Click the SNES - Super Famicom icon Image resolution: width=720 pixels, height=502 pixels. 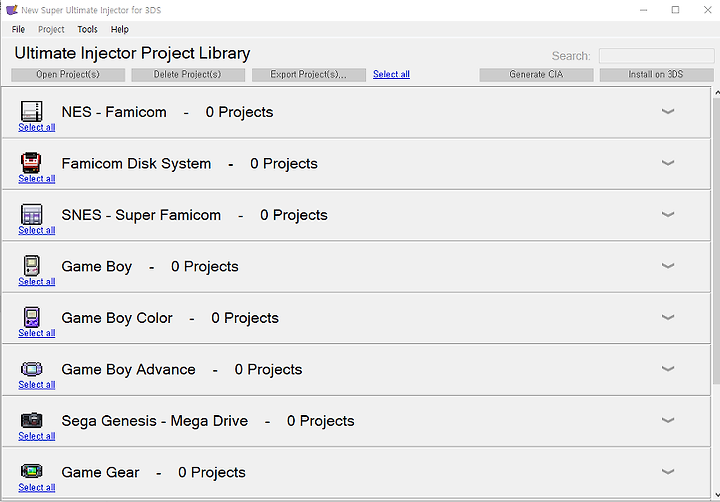[32, 214]
